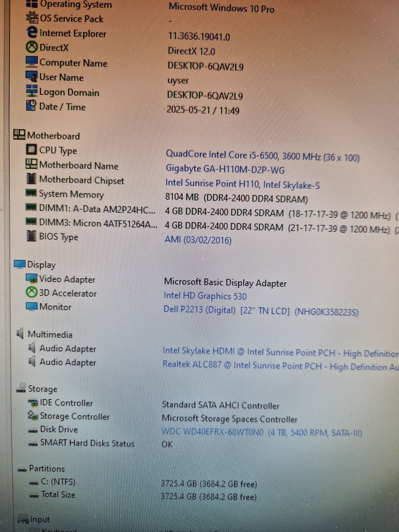
Task: Click the Date / Time icon
Action: coord(31,105)
